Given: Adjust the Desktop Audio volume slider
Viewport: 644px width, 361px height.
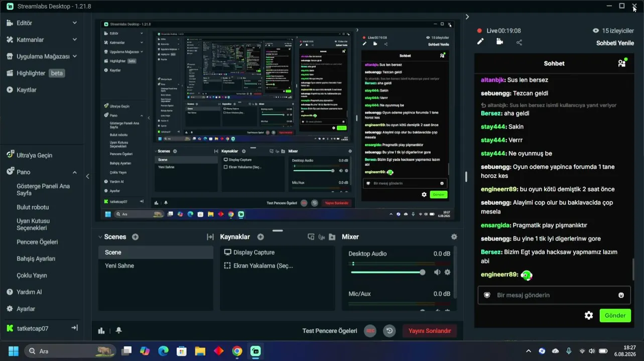Looking at the screenshot, I should [388, 272].
